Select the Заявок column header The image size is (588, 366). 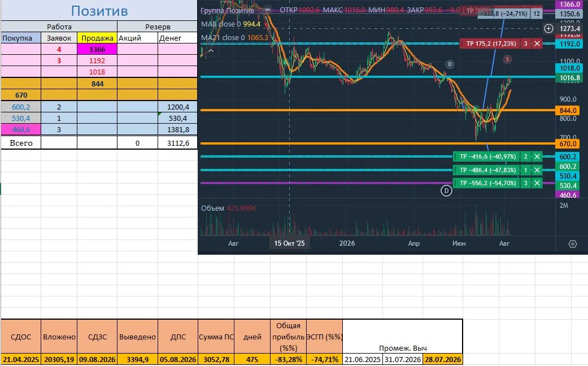[x=59, y=38]
